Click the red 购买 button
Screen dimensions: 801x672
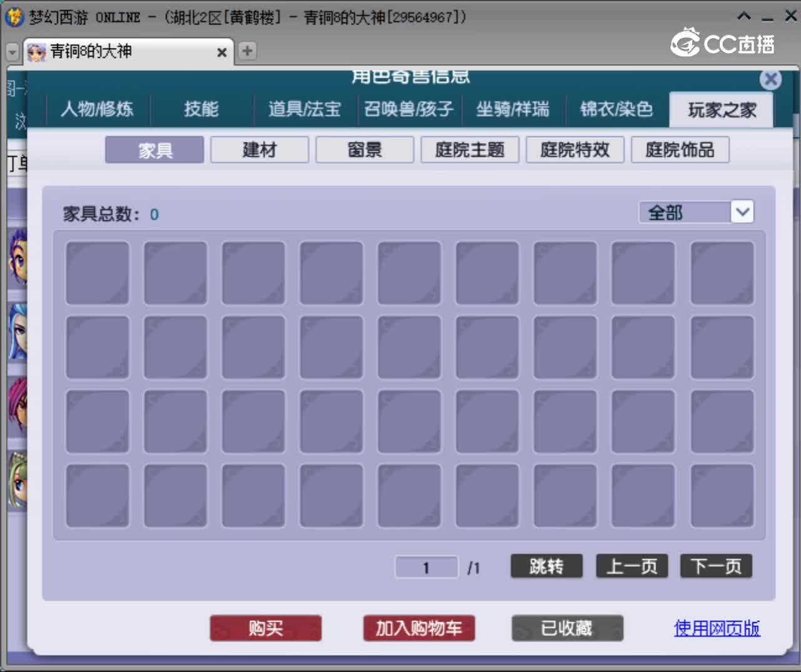coord(266,628)
